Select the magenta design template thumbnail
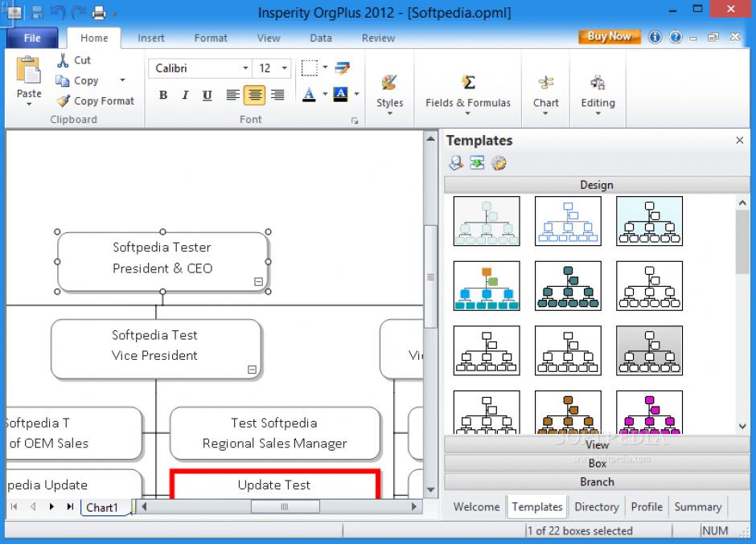The width and height of the screenshot is (756, 544). [650, 412]
